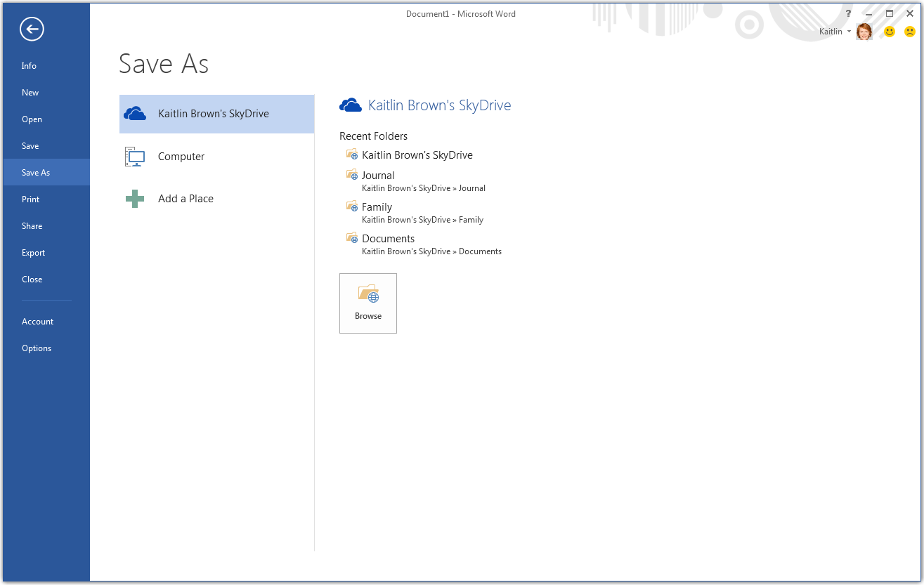Go to the Export menu item

[x=33, y=253]
